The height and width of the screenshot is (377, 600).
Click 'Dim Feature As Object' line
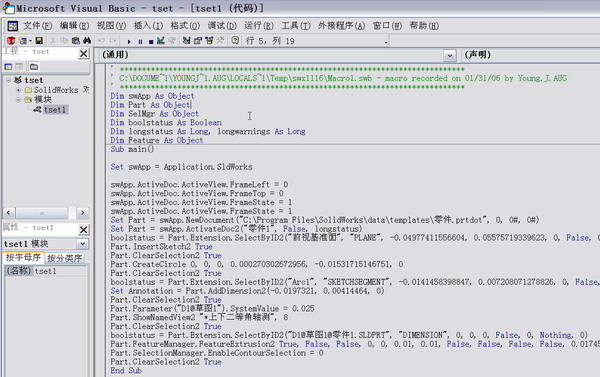pyautogui.click(x=157, y=140)
